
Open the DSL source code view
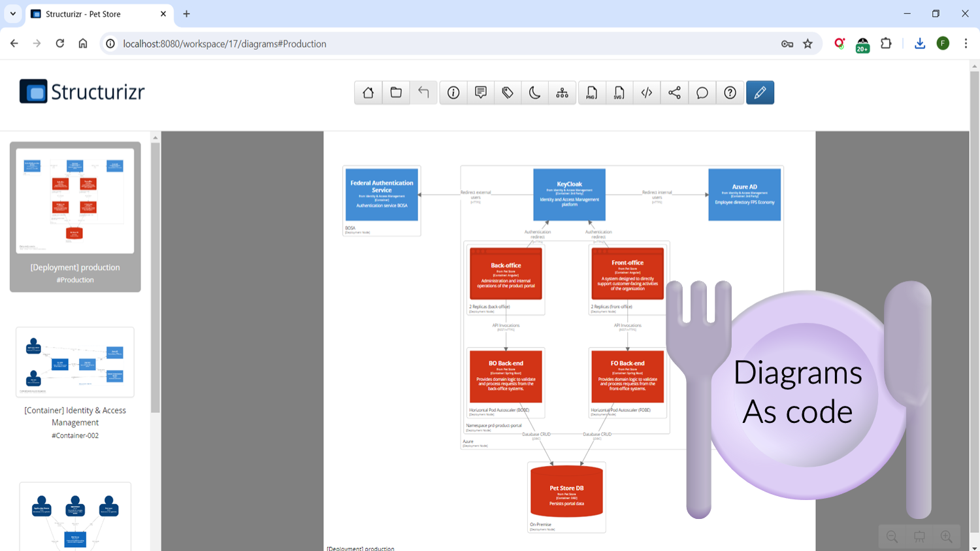tap(646, 92)
